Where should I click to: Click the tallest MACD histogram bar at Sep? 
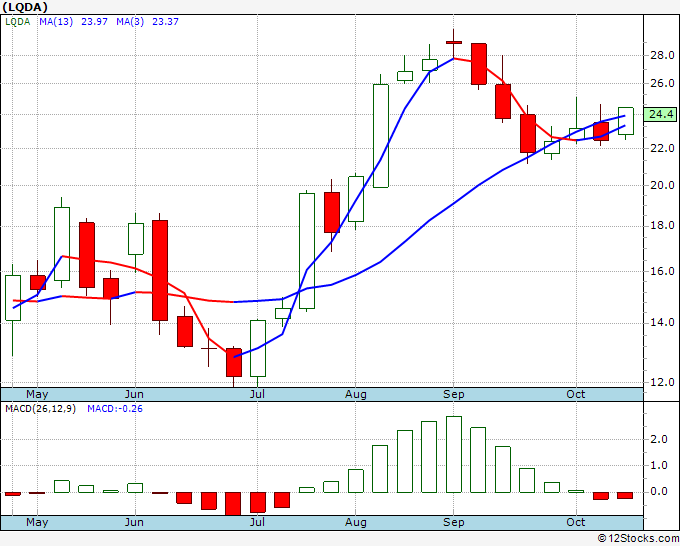(x=454, y=454)
